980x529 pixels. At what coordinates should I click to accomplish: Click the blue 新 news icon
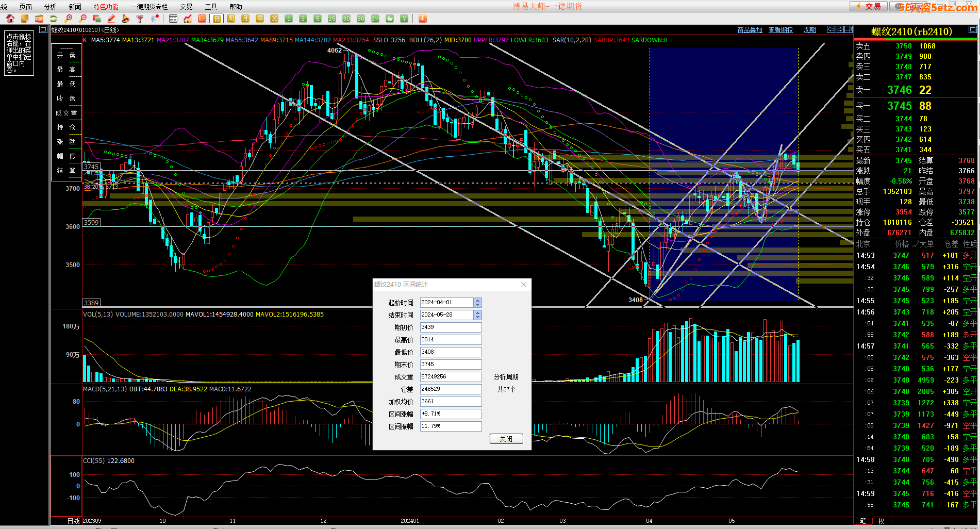(x=154, y=19)
